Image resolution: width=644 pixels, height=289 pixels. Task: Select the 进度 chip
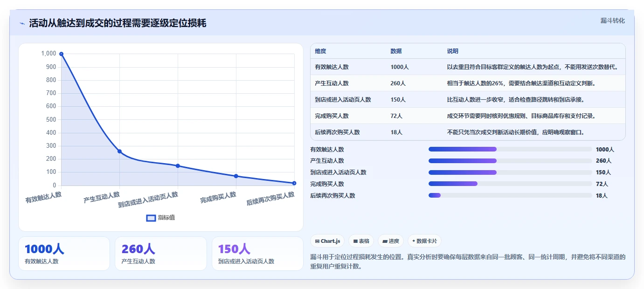(391, 241)
